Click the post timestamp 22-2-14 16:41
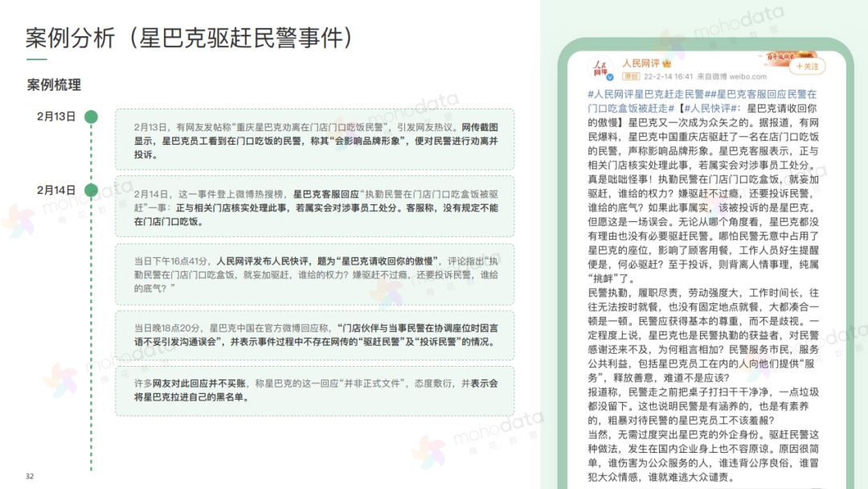This screenshot has height=489, width=868. [668, 76]
